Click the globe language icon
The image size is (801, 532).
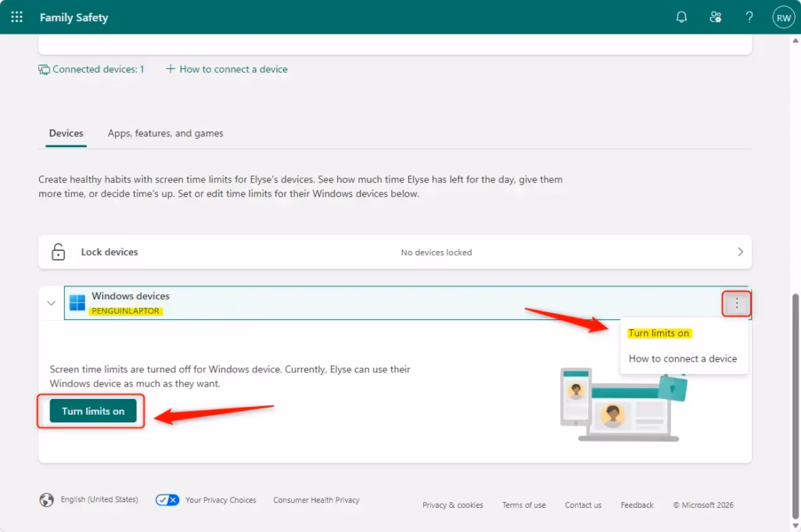click(x=46, y=500)
